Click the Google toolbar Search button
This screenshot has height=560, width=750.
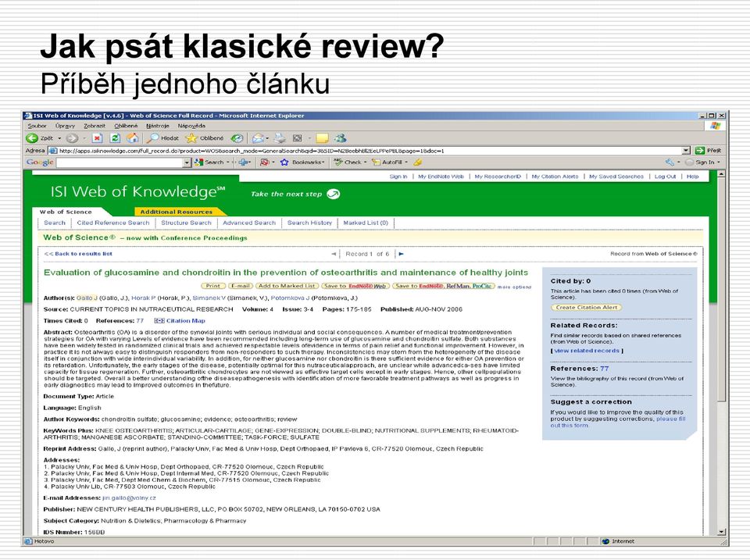click(209, 162)
